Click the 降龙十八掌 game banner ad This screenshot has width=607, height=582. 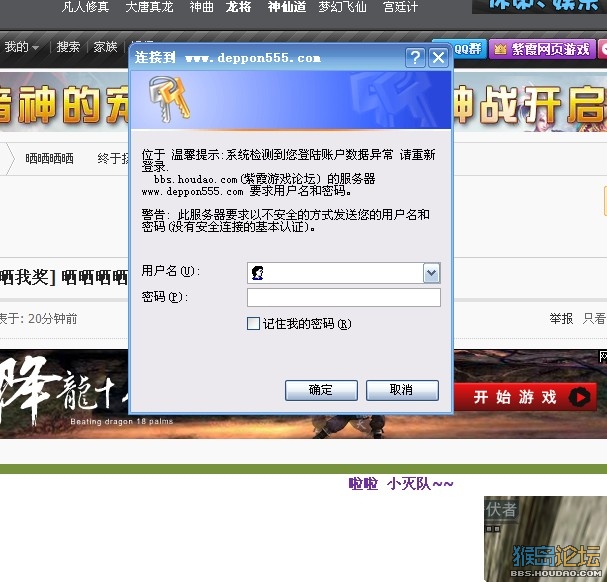[64, 394]
